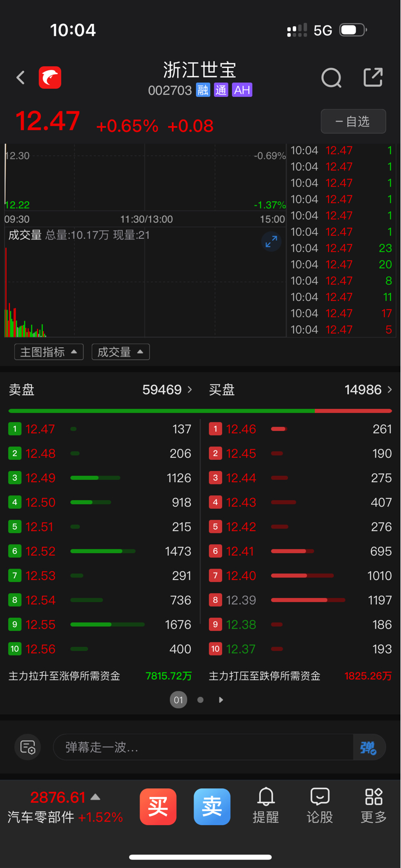The image size is (401, 868).
Task: Tap 主力打压至跌停所需资金 1825.26万 value
Action: click(x=368, y=676)
